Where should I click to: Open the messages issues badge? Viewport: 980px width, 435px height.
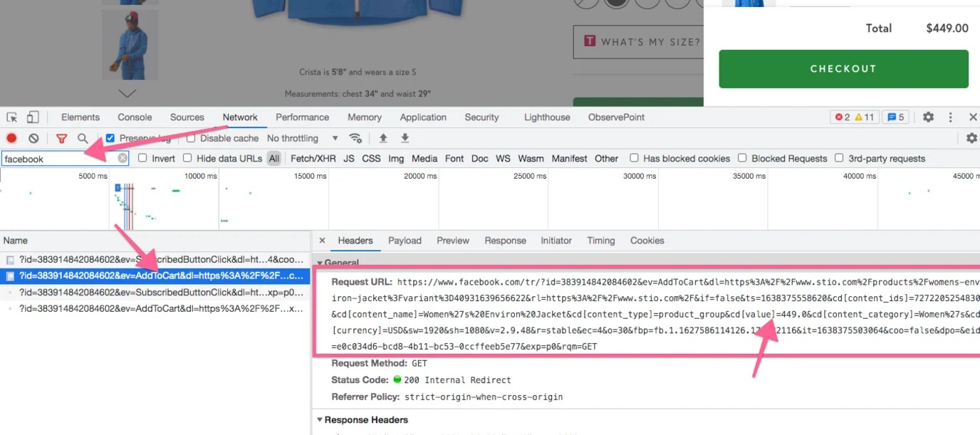point(895,117)
